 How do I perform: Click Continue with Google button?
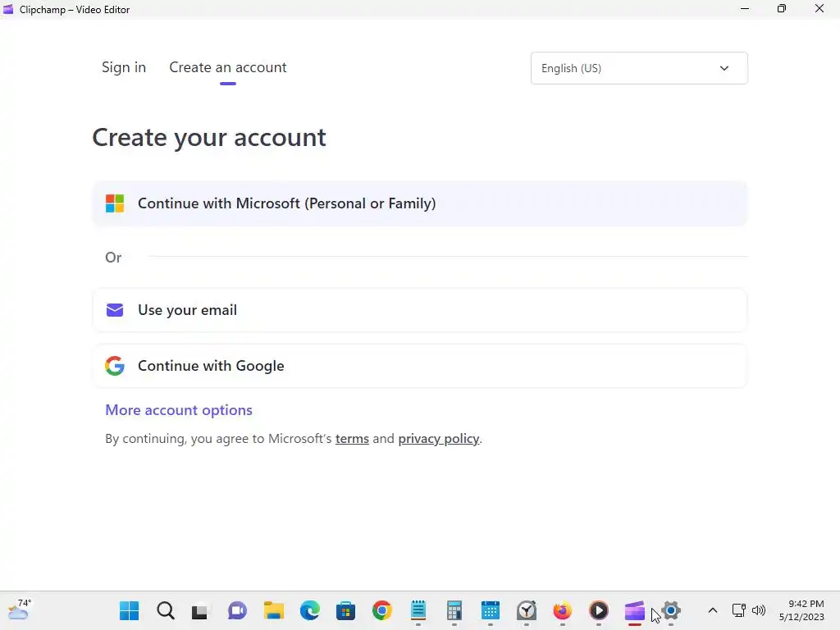[x=420, y=366]
